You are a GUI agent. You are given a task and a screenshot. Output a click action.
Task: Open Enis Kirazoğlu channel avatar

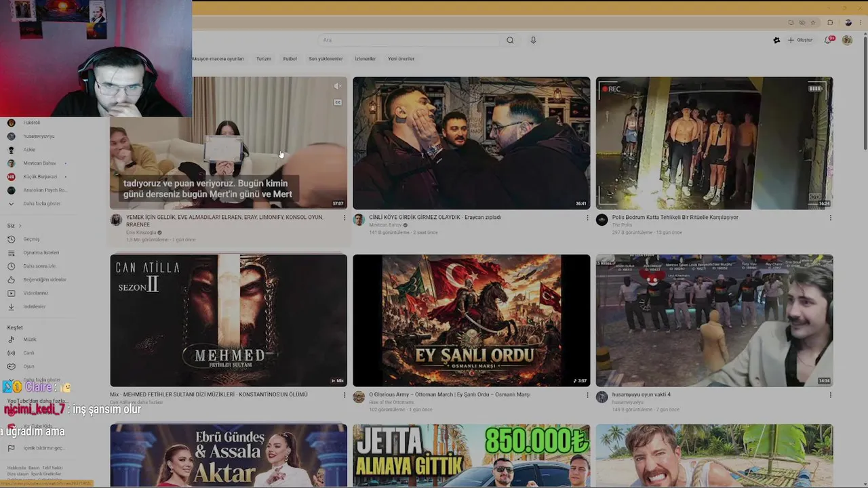point(116,220)
